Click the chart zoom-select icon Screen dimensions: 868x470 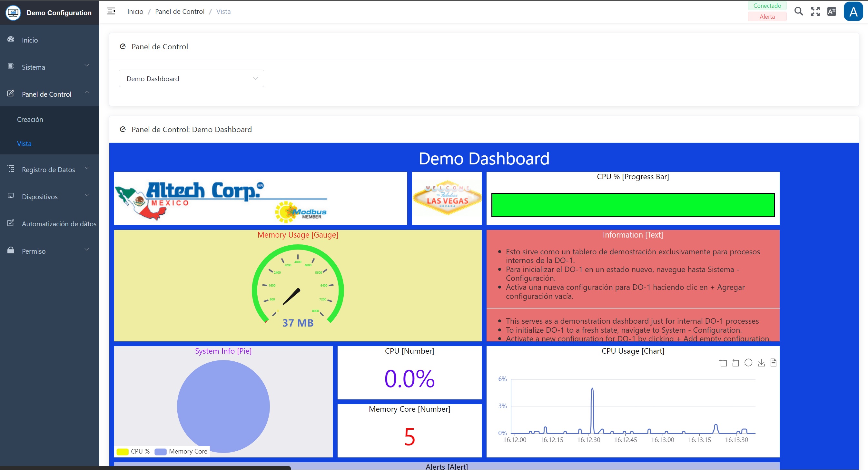723,363
